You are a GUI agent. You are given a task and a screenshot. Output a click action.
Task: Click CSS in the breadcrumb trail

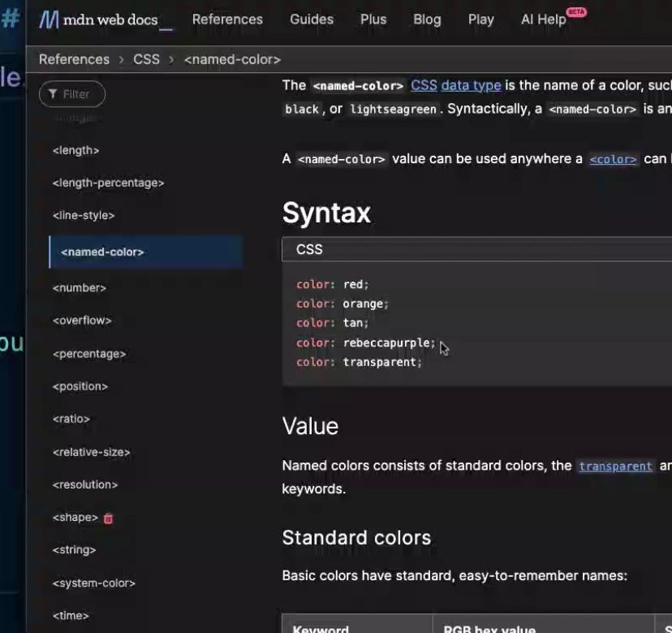147,58
